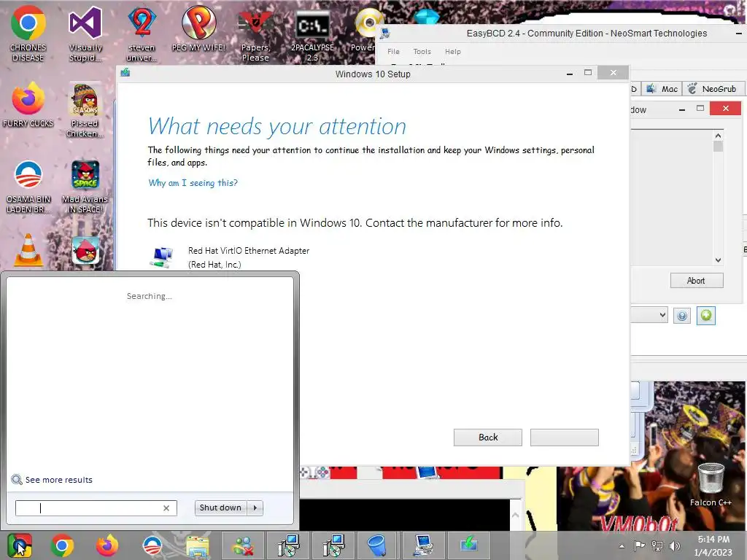Open the steven univer... desktop icon
This screenshot has height=560, width=747.
pos(142,34)
